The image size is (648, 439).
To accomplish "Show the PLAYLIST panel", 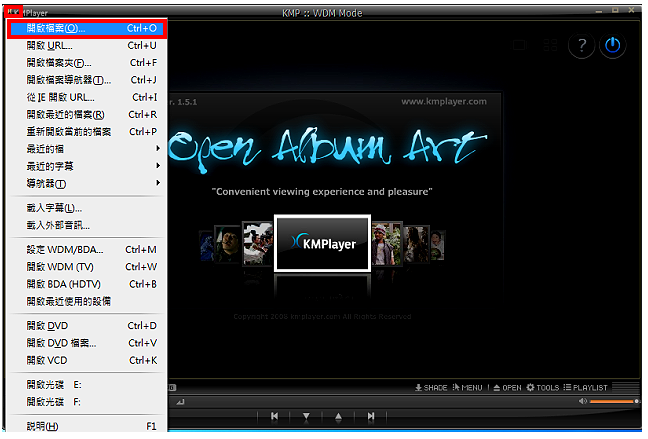I will point(586,387).
